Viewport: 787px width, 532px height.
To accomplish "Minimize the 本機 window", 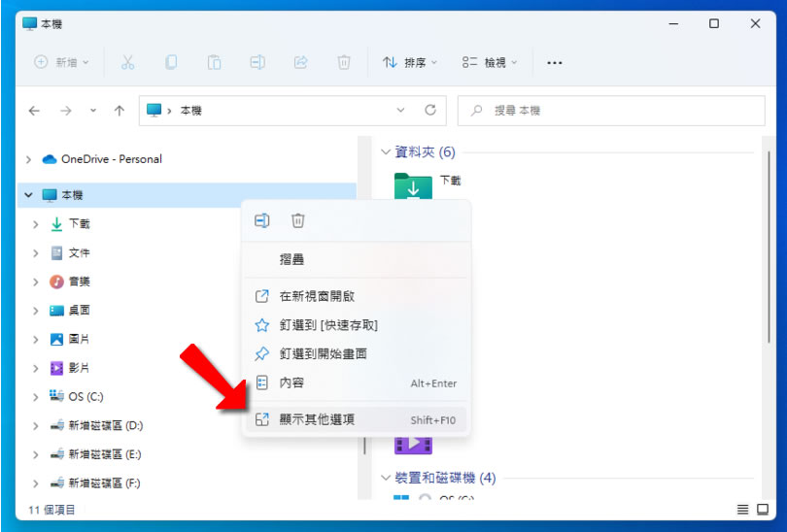I will (x=673, y=23).
